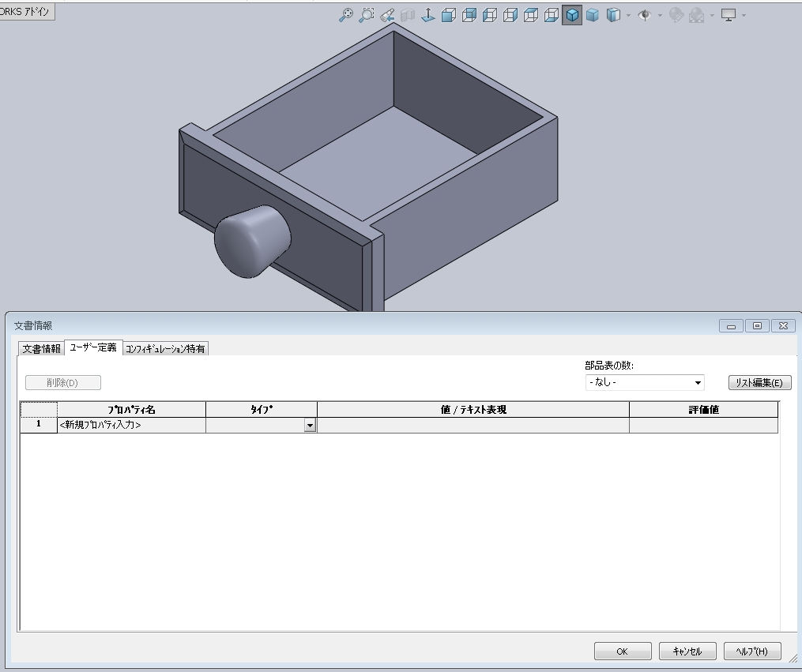This screenshot has width=802, height=672.
Task: Switch to Shaded display without edges
Action: pyautogui.click(x=592, y=15)
